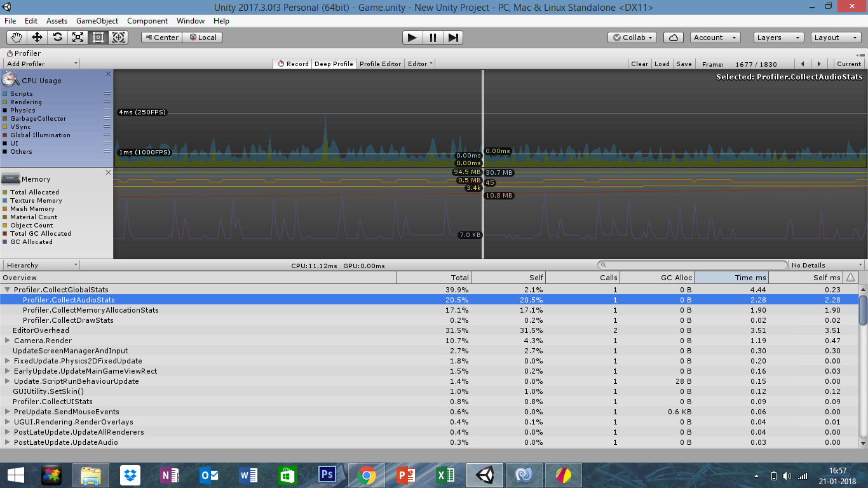Click the Step frame button
The width and height of the screenshot is (868, 488).
[453, 37]
